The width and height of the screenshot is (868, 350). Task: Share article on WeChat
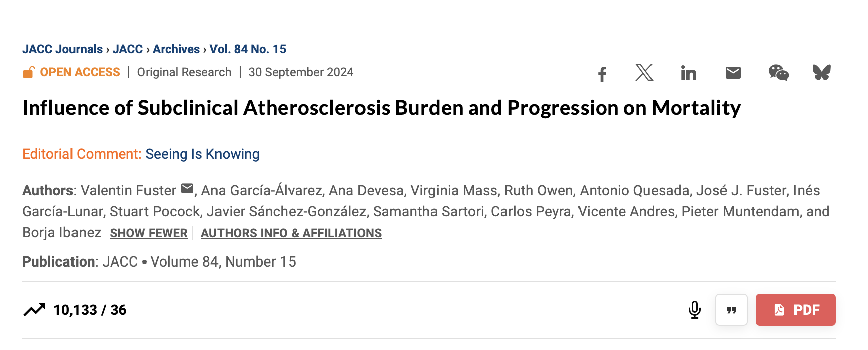click(778, 73)
